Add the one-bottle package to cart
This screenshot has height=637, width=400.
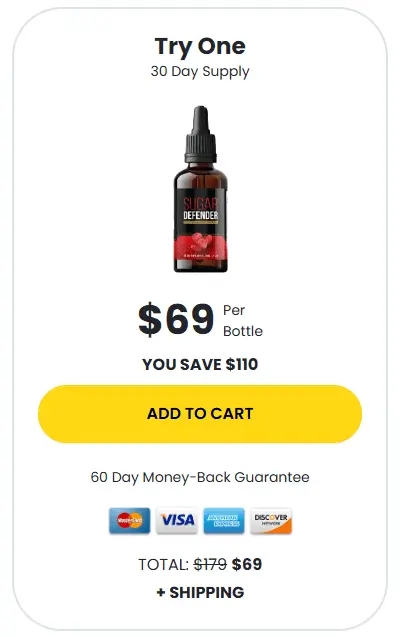200,414
